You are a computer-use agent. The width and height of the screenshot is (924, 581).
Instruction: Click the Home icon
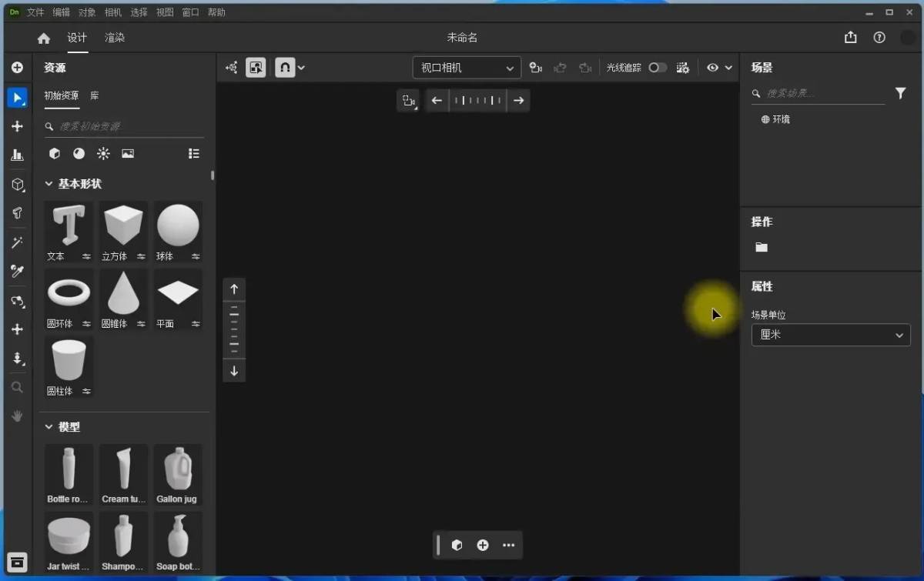(44, 38)
